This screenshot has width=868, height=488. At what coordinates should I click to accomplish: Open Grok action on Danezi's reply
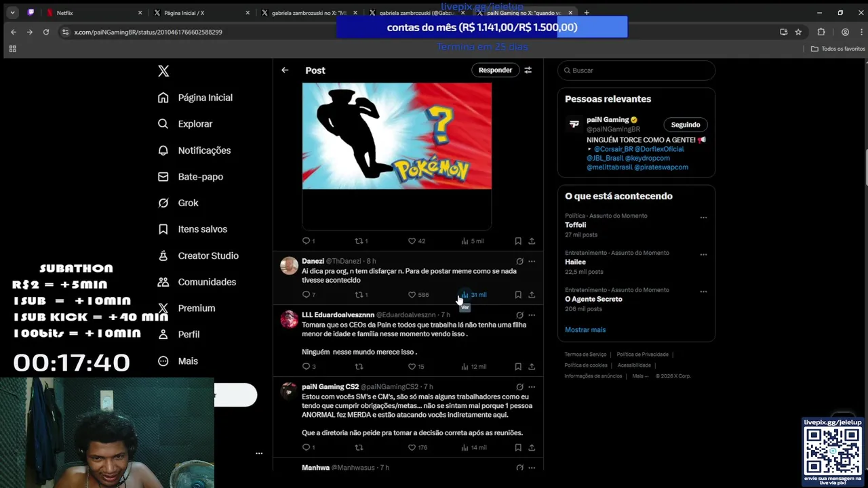519,261
